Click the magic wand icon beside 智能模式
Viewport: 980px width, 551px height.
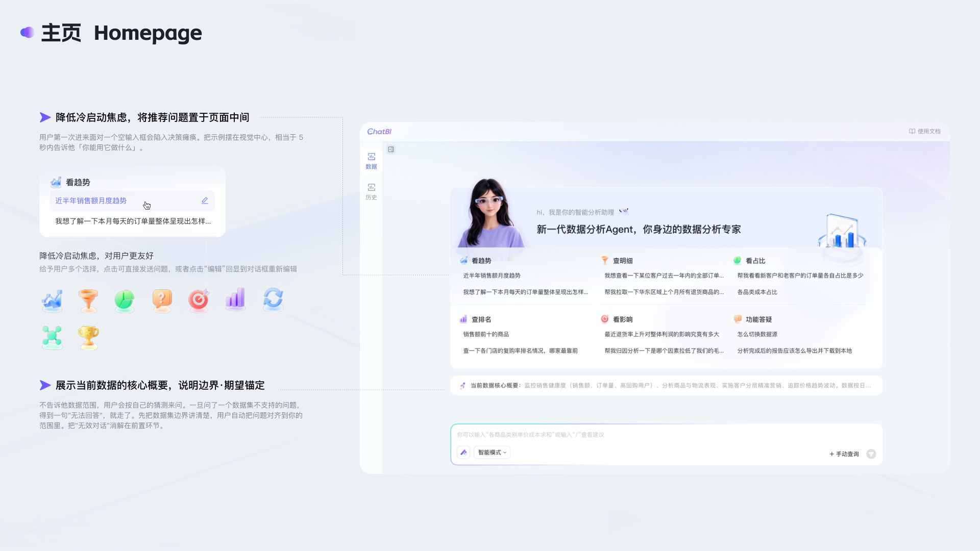463,453
